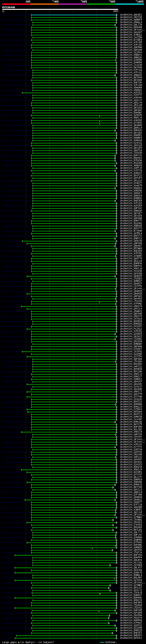Select hit label UniRef100_P25777
This screenshot has width=146, height=644.
pos(131,95)
